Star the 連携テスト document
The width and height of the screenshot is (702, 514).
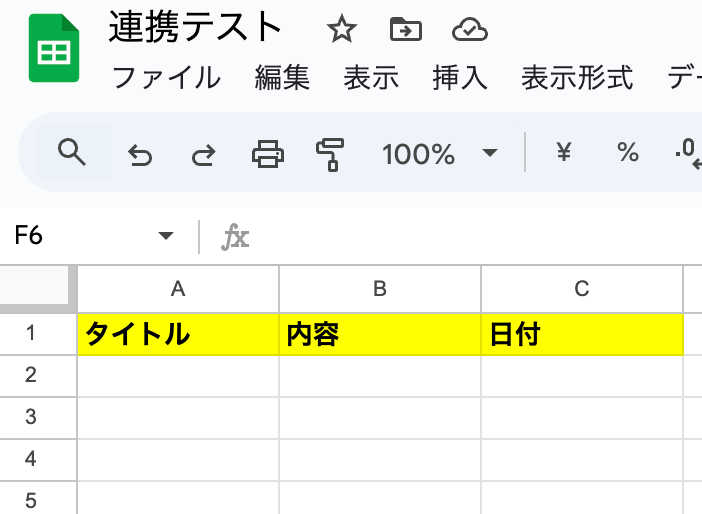[x=342, y=29]
